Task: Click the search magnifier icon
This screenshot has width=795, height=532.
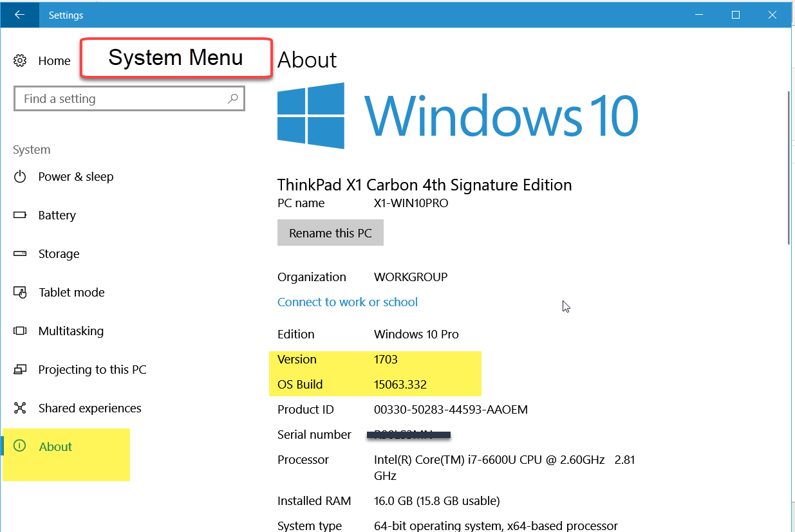Action: 233,98
